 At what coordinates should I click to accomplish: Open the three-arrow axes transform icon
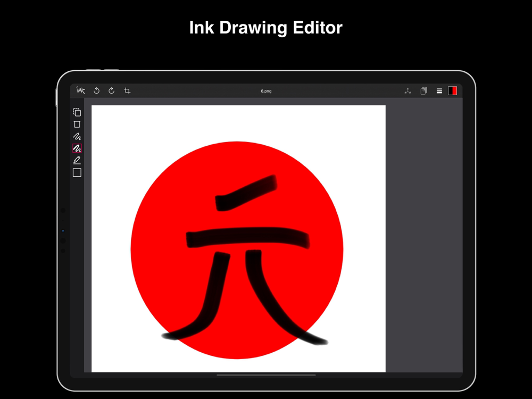408,90
